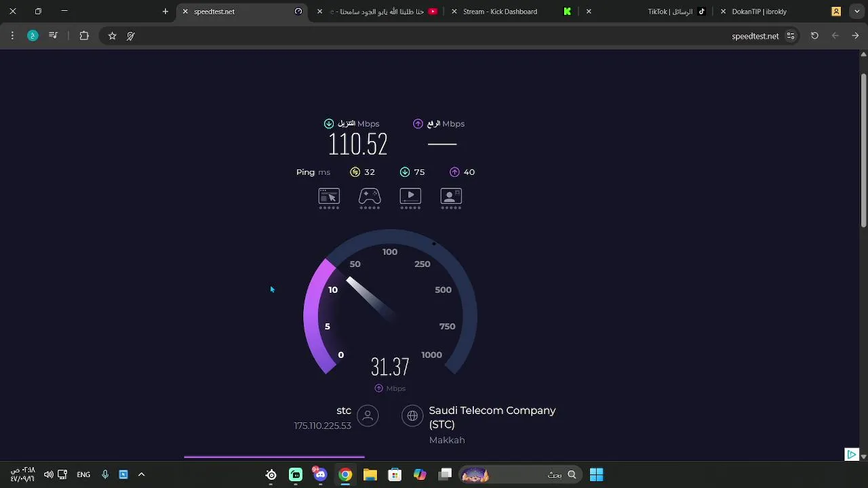Open the Extensions puzzle icon
This screenshot has width=868, height=488.
pos(84,36)
